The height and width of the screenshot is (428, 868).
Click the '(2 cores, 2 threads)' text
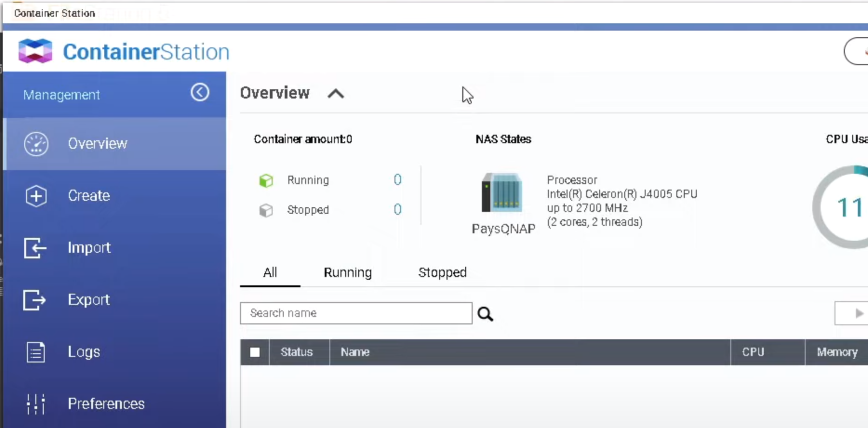point(594,222)
